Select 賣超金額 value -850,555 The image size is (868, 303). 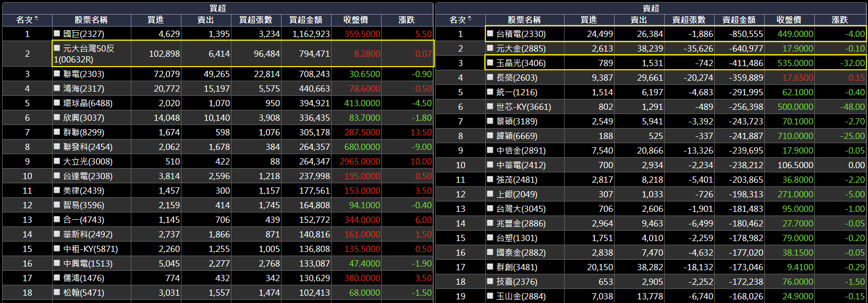pos(746,34)
